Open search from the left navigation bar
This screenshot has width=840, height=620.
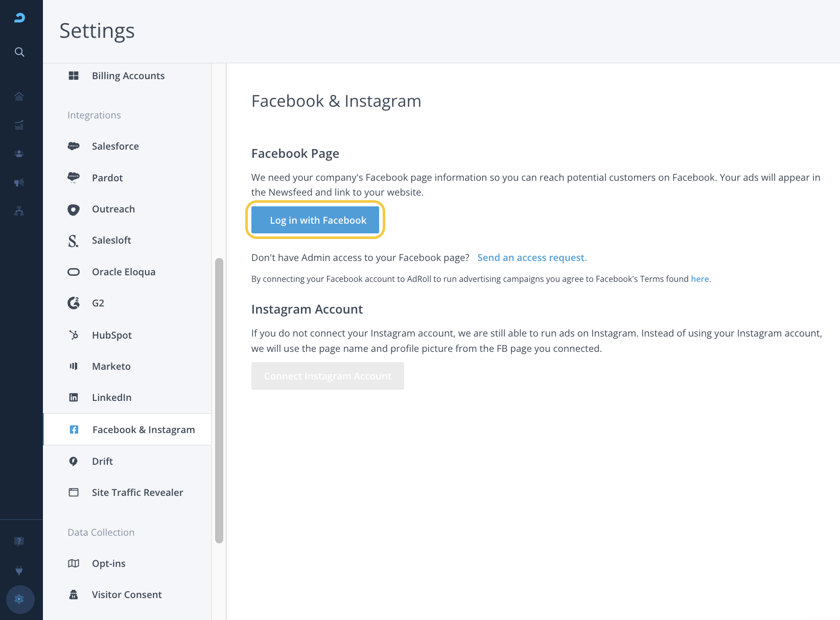click(x=19, y=52)
